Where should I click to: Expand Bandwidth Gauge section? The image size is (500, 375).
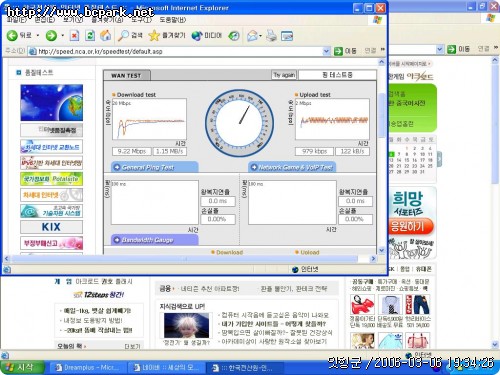coord(154,240)
